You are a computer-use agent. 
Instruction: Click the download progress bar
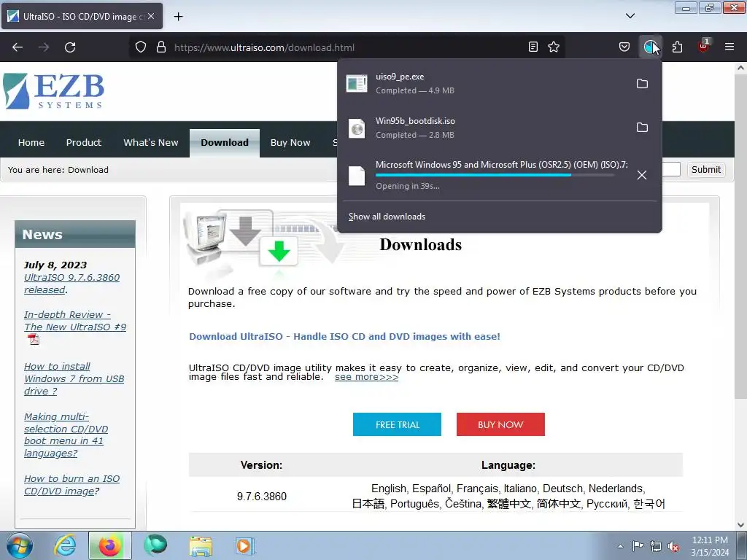tap(495, 175)
